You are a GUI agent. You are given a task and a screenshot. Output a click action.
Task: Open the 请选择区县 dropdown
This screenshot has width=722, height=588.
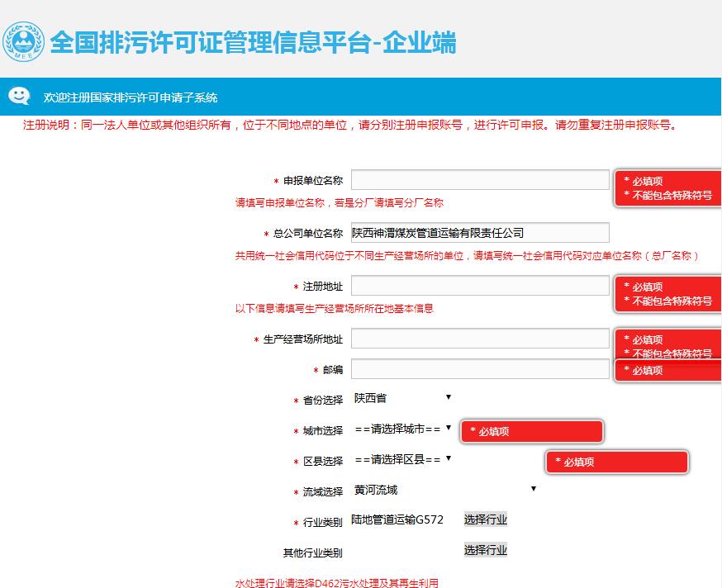[x=402, y=459]
